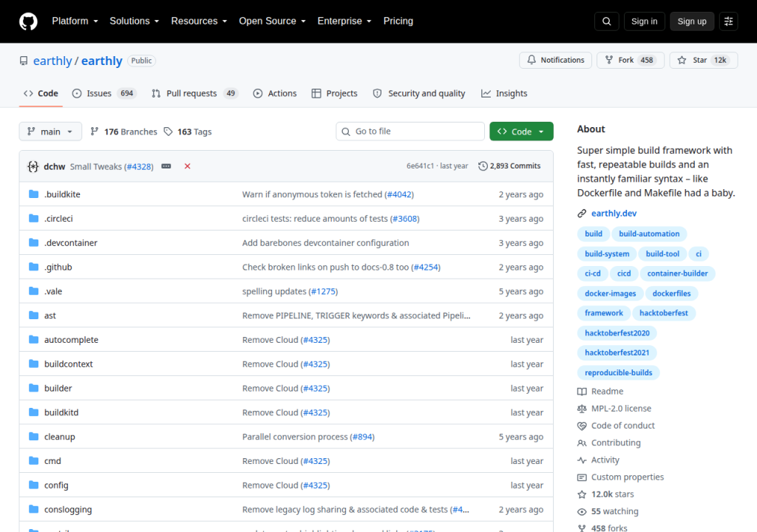The height and width of the screenshot is (532, 757).
Task: Switch to the Projects tab
Action: pyautogui.click(x=334, y=94)
